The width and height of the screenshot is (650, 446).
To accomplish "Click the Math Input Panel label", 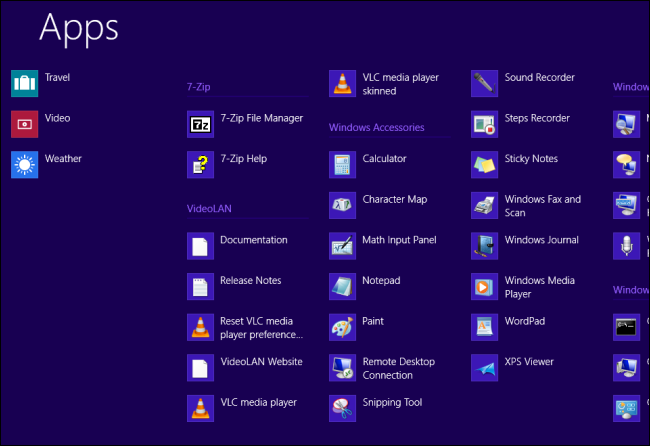I will (x=399, y=240).
